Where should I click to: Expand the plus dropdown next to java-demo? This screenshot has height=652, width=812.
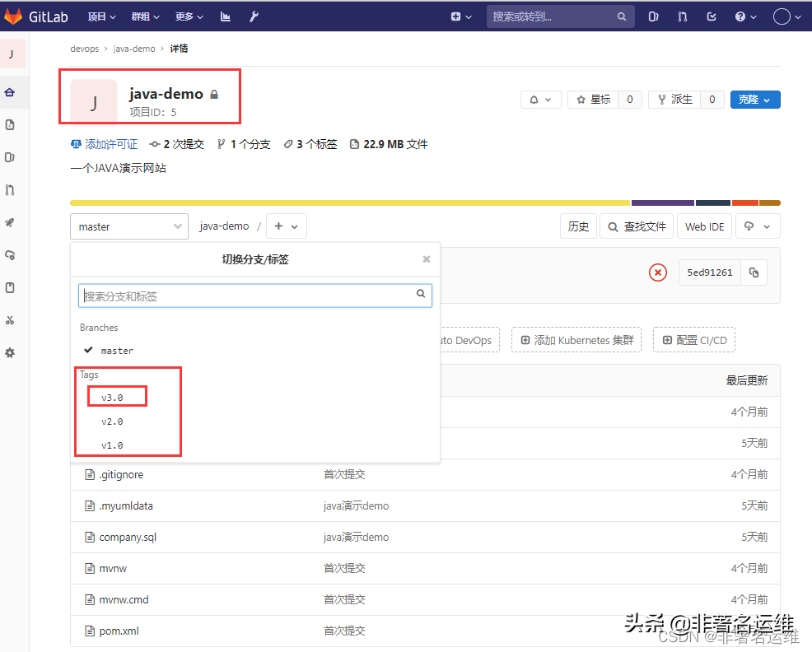pyautogui.click(x=286, y=226)
